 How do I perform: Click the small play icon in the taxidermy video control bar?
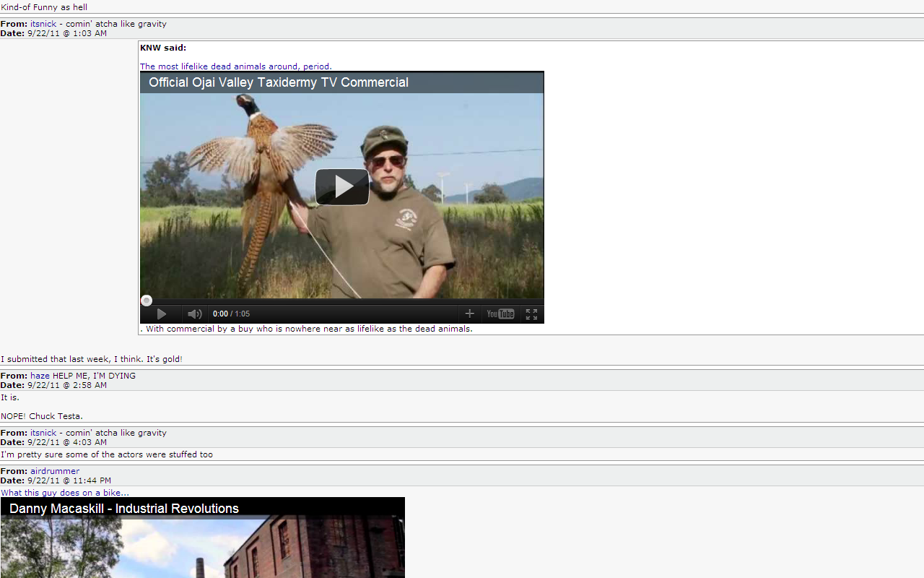click(162, 314)
